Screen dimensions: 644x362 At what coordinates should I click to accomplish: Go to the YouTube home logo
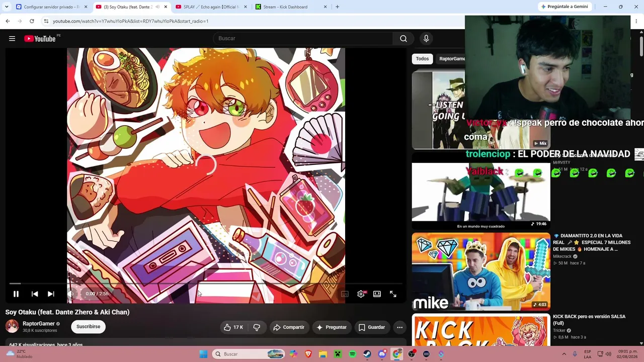click(x=40, y=39)
